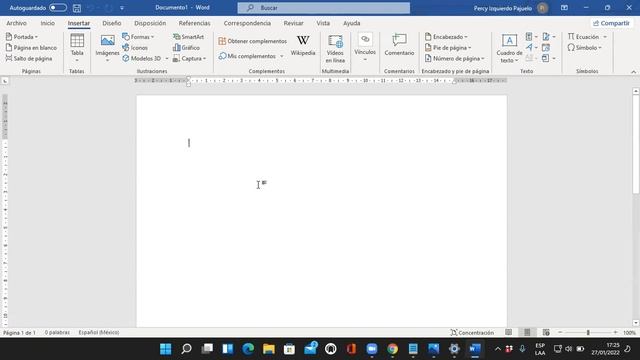Image resolution: width=640 pixels, height=360 pixels.
Task: Collapse the ribbon with the chevron
Action: click(x=633, y=71)
